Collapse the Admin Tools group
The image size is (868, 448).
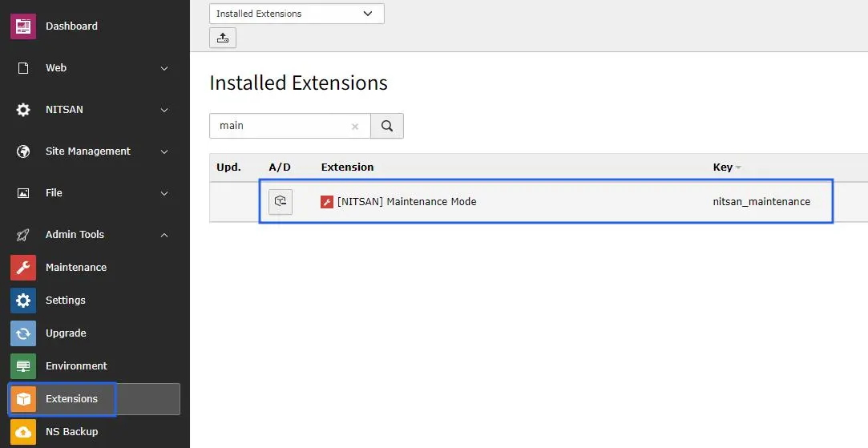point(164,235)
